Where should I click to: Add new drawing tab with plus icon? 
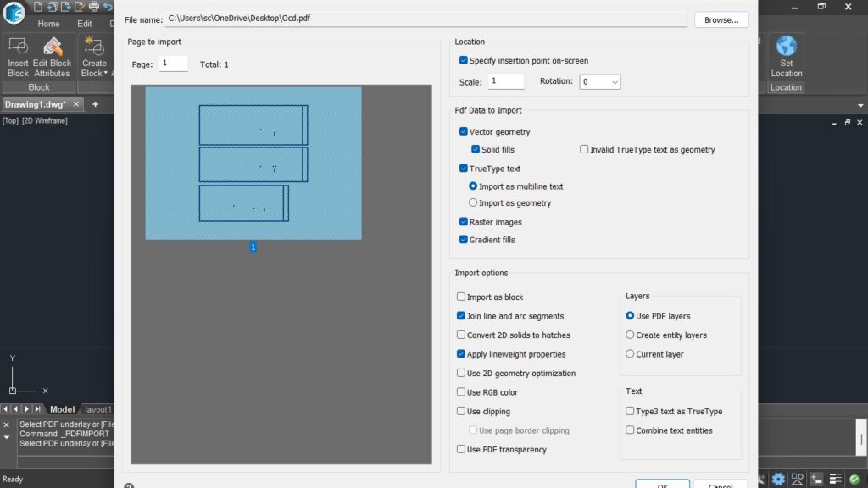coord(96,104)
